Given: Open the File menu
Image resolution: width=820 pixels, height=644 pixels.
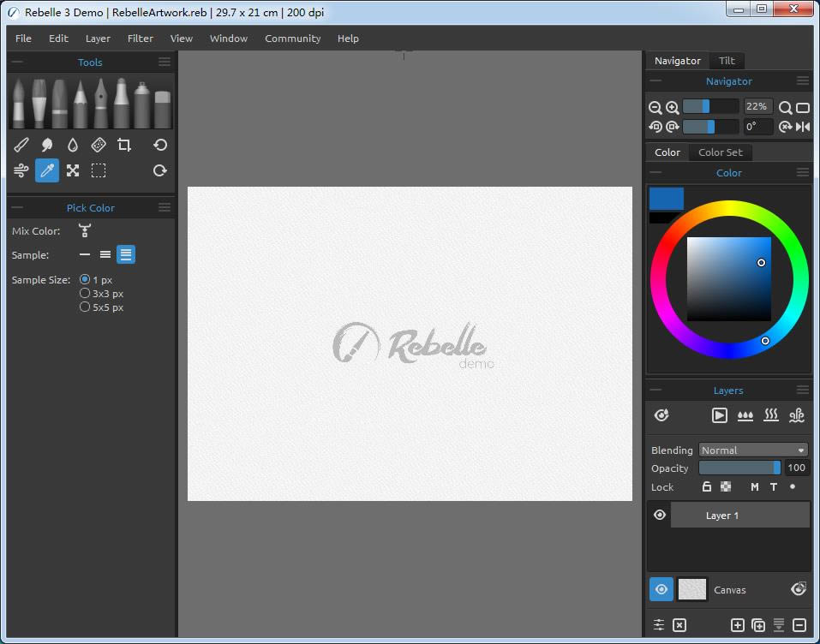Looking at the screenshot, I should click(23, 39).
